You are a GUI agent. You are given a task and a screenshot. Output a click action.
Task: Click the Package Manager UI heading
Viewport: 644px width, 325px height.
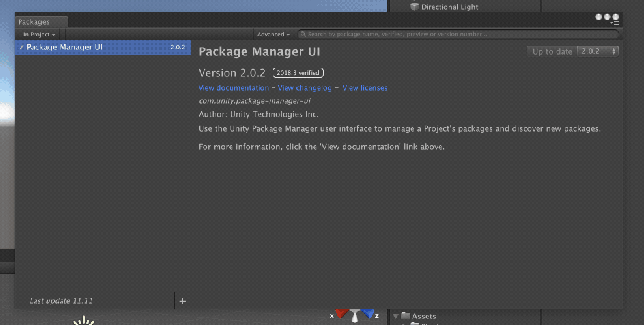point(259,51)
